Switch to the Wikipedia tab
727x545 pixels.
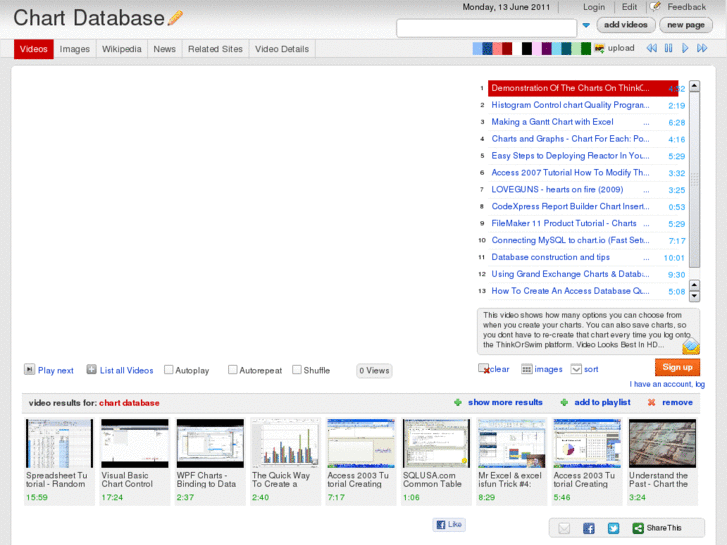123,49
